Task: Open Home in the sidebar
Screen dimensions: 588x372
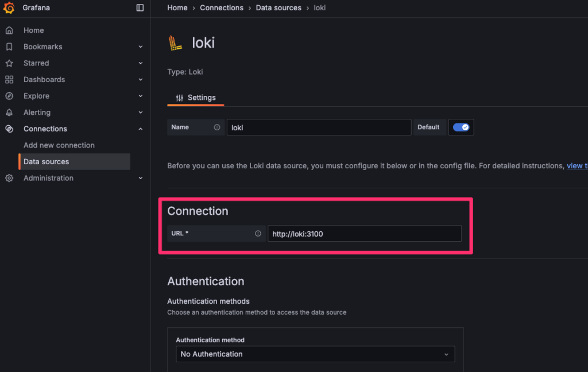Action: [x=34, y=30]
